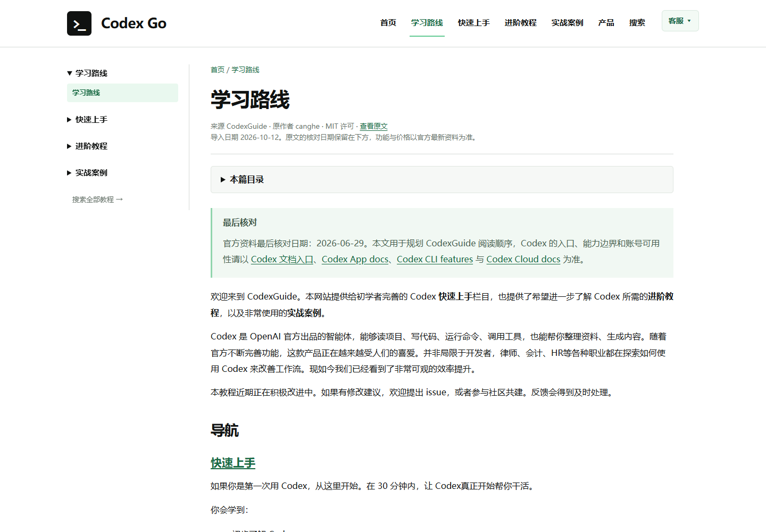Click the 最后核对 callout heading
Viewport: 766px width, 532px height.
[240, 223]
